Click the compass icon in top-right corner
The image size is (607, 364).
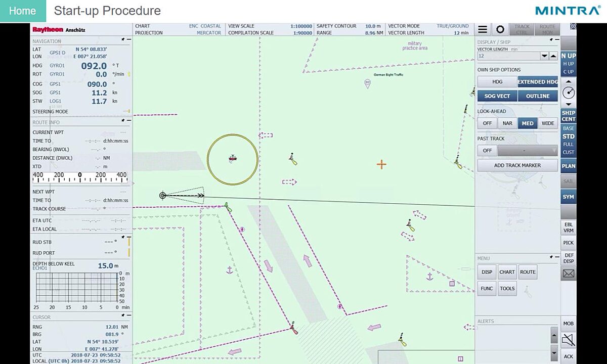tap(573, 27)
